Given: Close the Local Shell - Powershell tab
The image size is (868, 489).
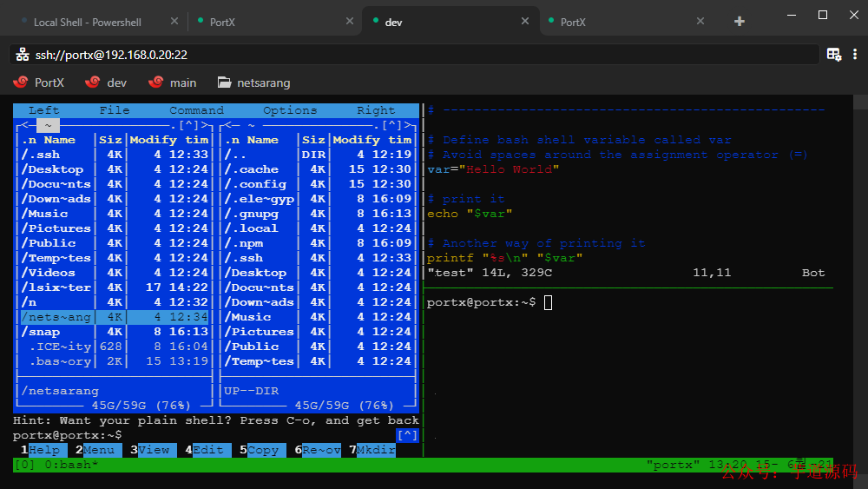Looking at the screenshot, I should (174, 21).
